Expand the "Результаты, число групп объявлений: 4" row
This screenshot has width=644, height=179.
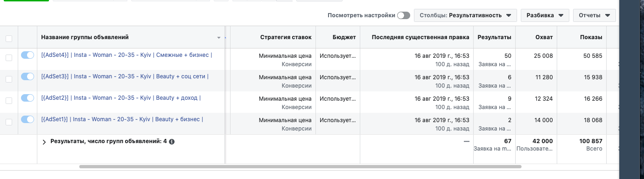pyautogui.click(x=44, y=142)
